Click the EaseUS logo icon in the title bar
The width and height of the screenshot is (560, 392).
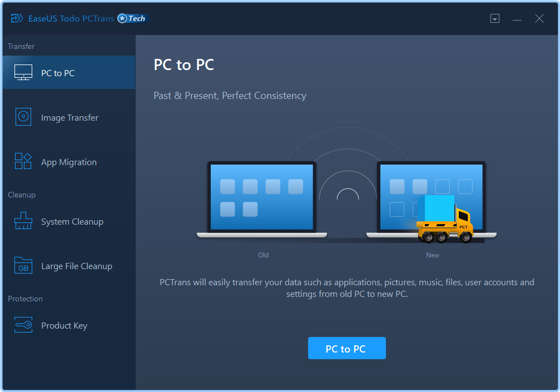click(17, 18)
